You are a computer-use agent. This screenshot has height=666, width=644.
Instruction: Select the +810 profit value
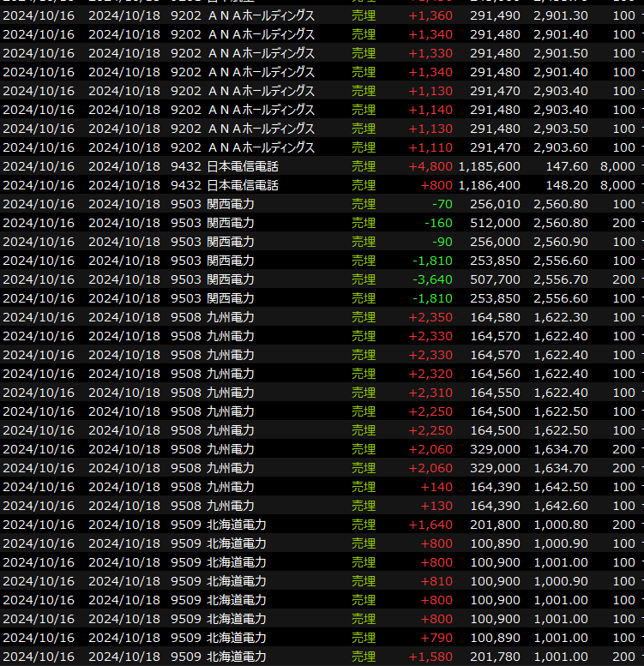click(x=436, y=581)
